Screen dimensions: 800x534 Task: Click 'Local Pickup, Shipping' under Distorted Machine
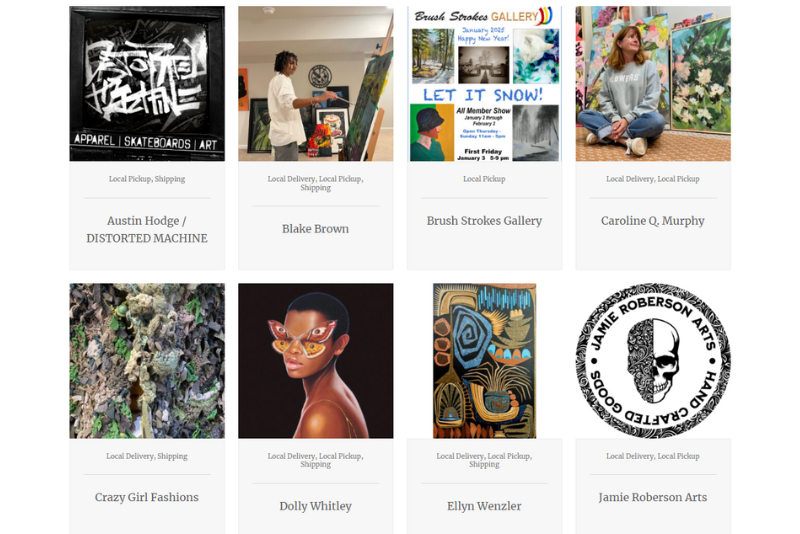(x=147, y=179)
